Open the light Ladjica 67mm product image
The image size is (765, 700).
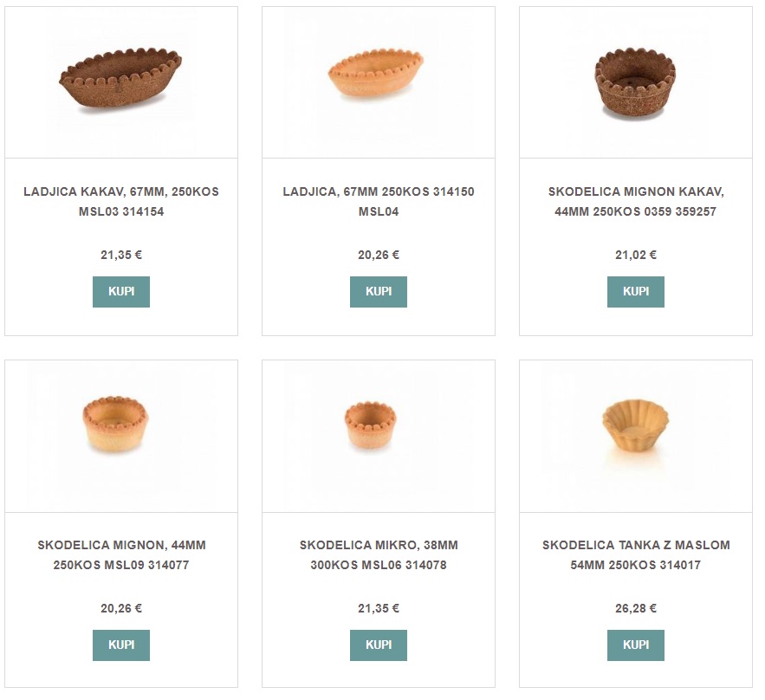point(378,75)
